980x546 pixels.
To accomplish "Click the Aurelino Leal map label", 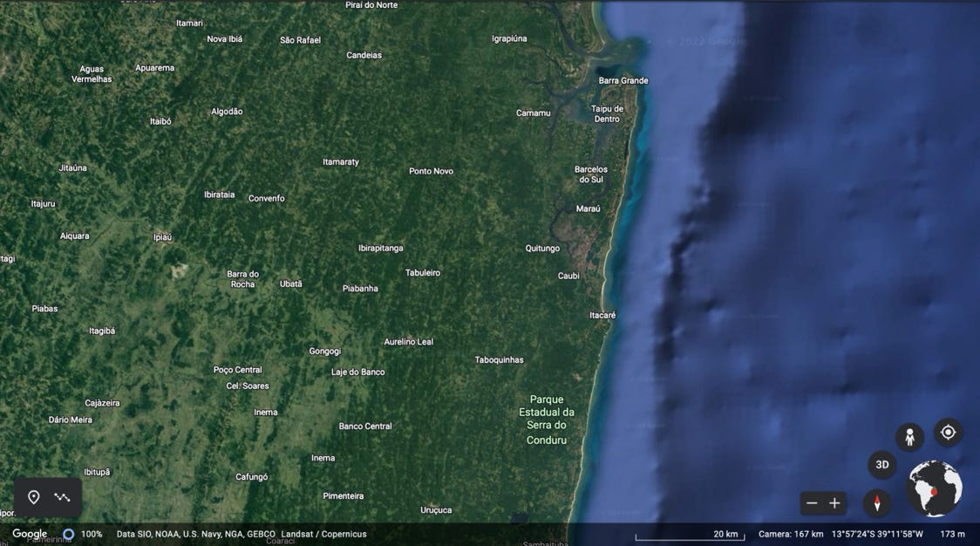I will [408, 342].
